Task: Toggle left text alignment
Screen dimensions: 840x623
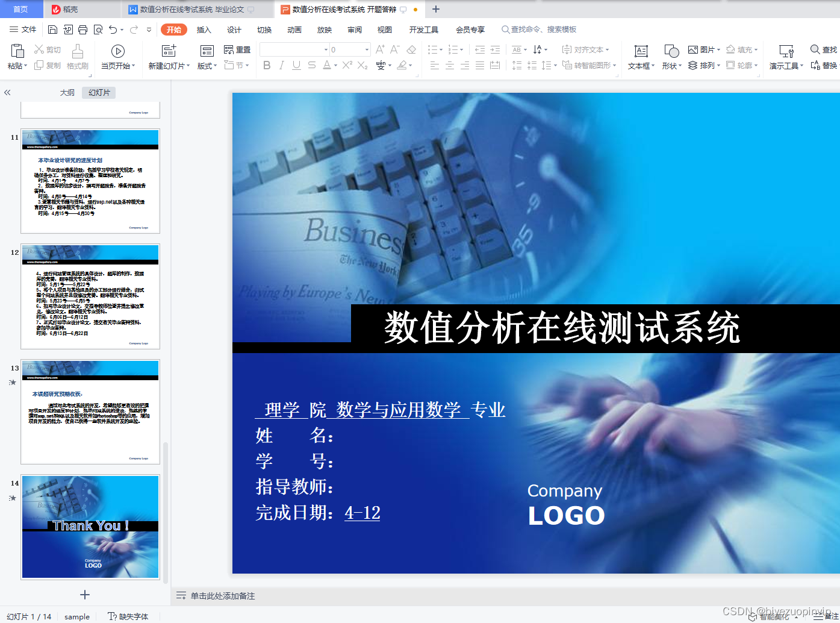Action: pyautogui.click(x=435, y=65)
